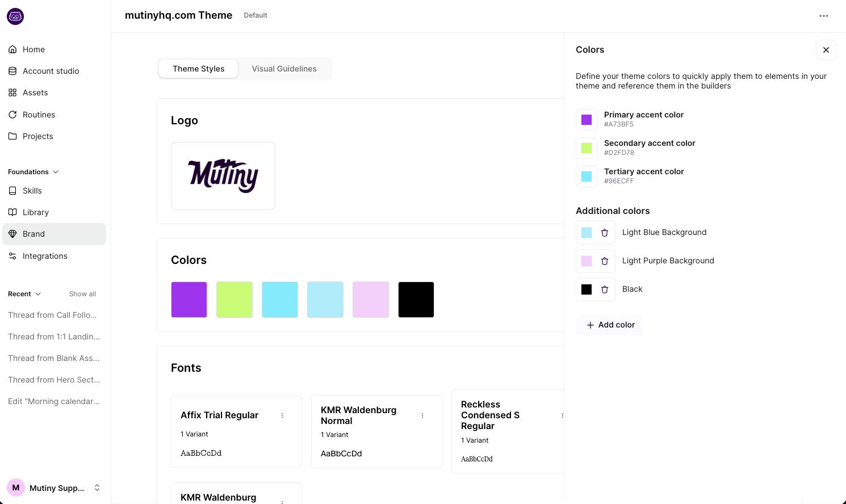Select the light pink swatch in Colors card

371,300
